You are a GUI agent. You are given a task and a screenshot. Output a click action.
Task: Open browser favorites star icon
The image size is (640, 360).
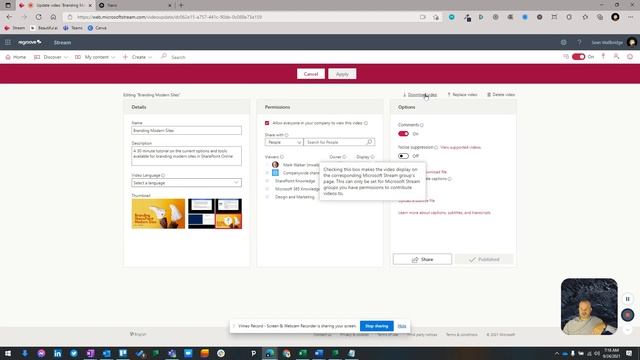(585, 17)
